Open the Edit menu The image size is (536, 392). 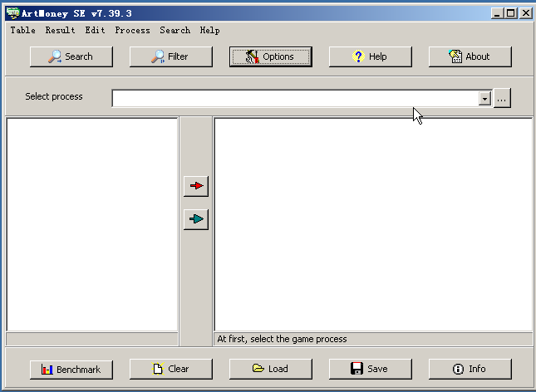(x=95, y=30)
